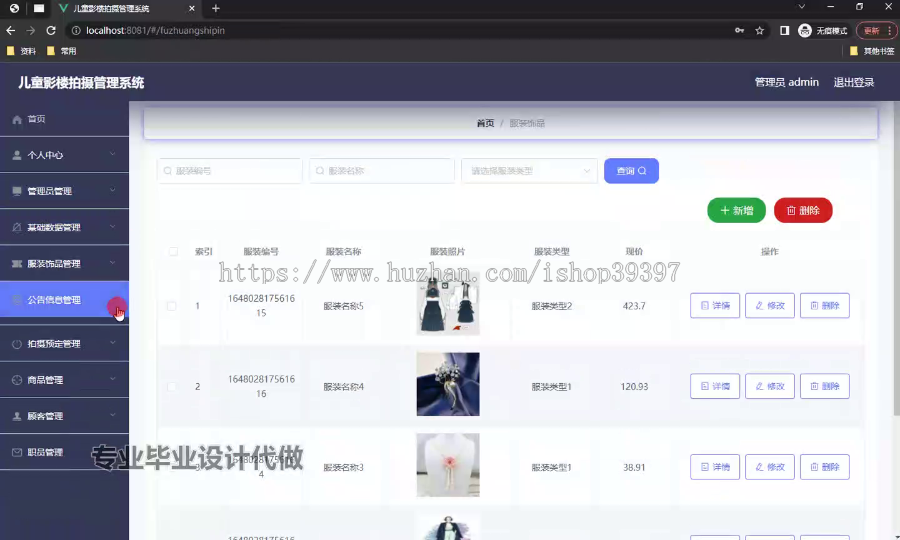Open 详情 for 服装名称3
The width and height of the screenshot is (900, 540).
(x=715, y=467)
